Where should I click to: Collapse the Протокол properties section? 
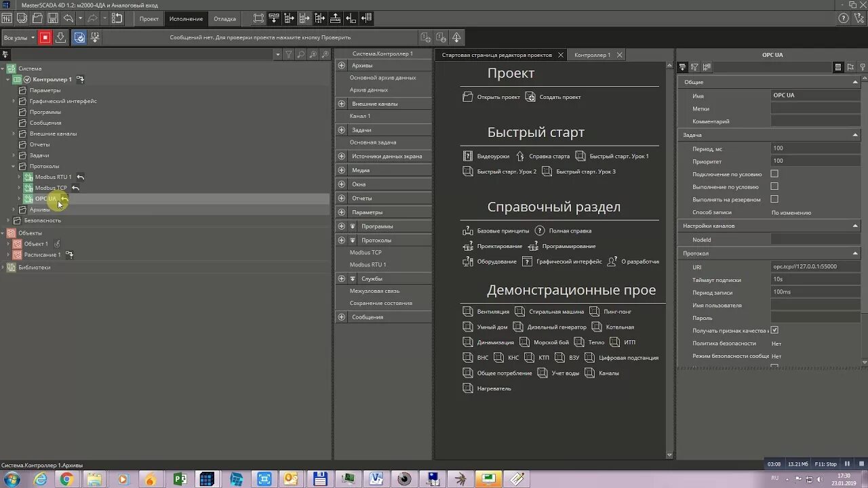(855, 253)
